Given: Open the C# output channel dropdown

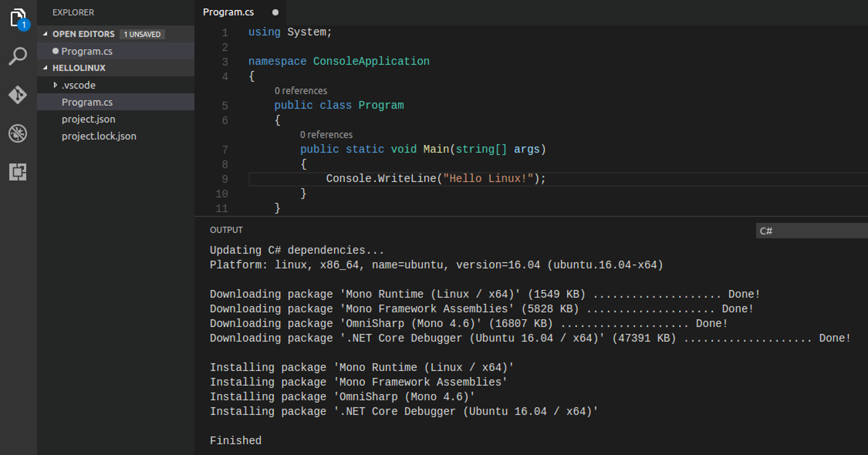Looking at the screenshot, I should point(812,231).
